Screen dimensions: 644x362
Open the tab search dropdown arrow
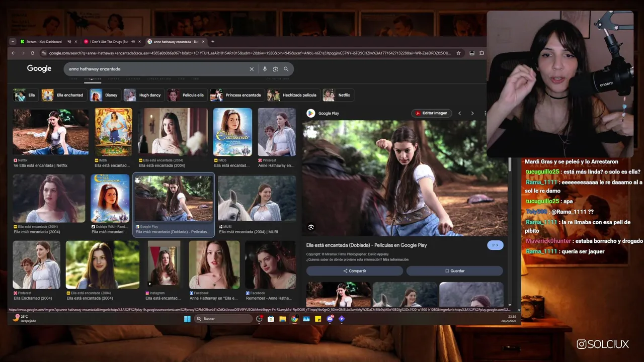pos(13,42)
